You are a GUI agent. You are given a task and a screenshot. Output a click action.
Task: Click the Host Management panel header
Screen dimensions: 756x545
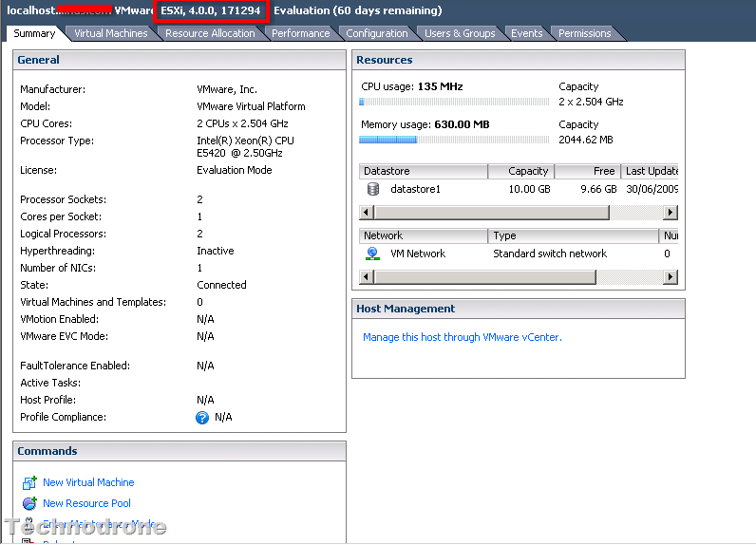tap(519, 309)
